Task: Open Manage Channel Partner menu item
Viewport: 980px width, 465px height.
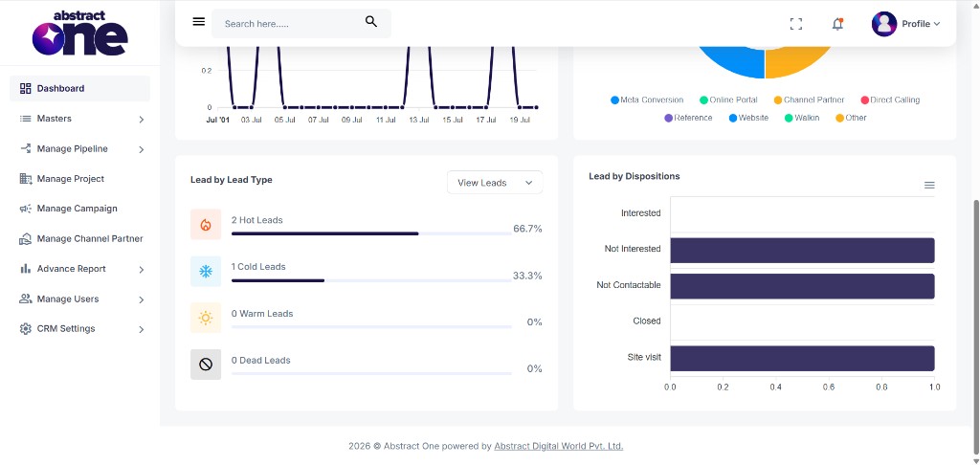Action: [80, 239]
